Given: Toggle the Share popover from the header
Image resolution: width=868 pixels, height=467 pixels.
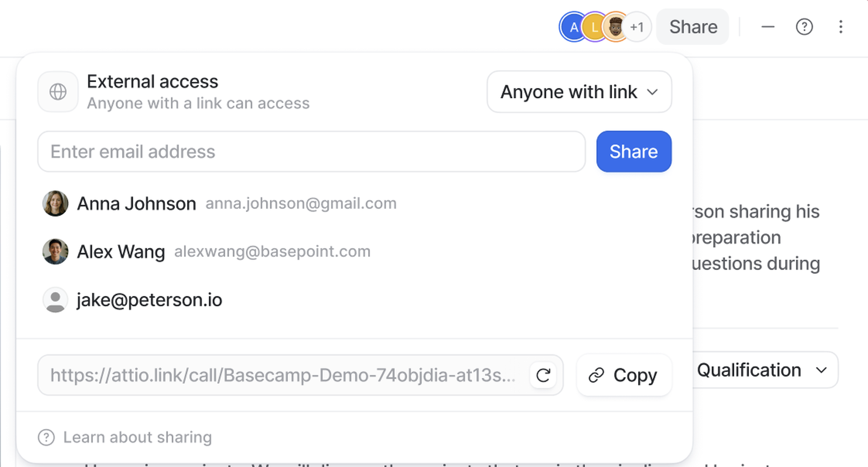Looking at the screenshot, I should pos(693,27).
